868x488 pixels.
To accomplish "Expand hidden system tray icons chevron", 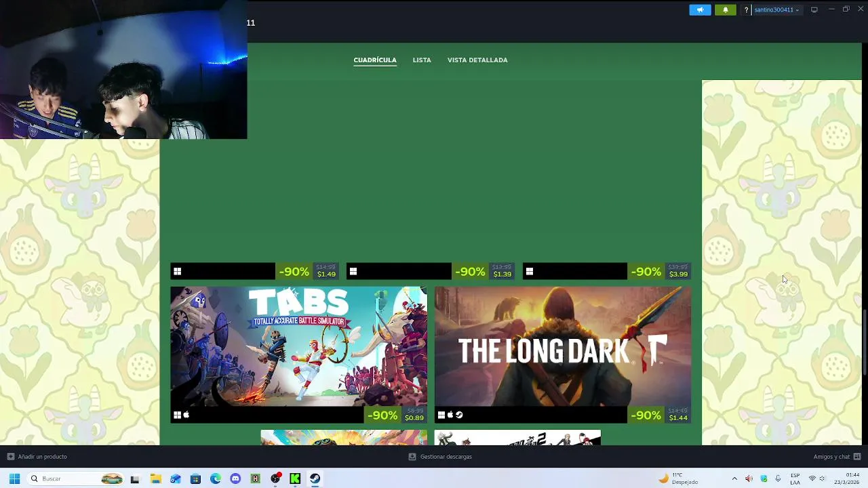I will [x=734, y=479].
